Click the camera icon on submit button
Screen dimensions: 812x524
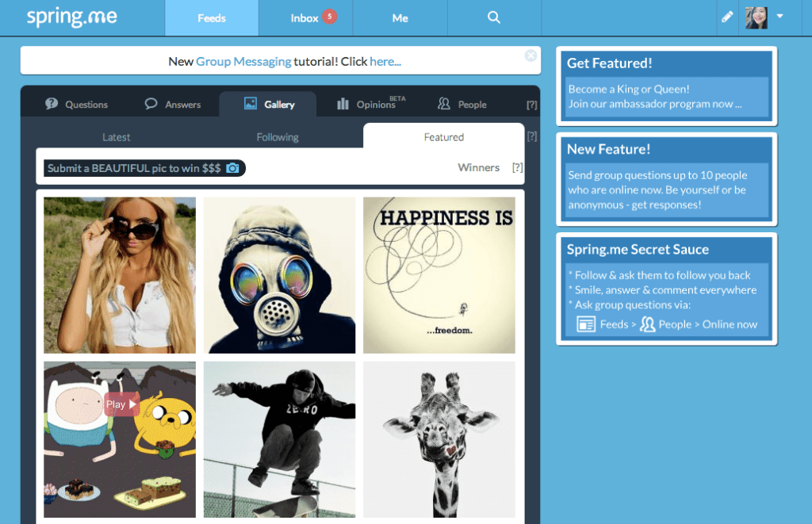233,168
